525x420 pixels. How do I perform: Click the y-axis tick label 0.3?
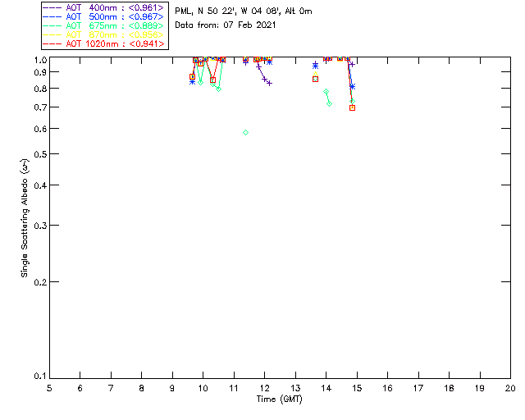click(x=40, y=226)
